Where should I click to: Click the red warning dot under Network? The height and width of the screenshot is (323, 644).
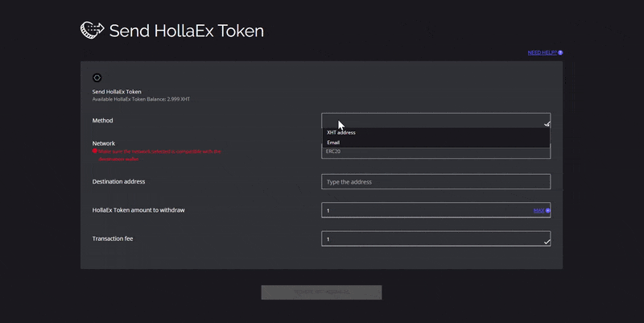(95, 151)
